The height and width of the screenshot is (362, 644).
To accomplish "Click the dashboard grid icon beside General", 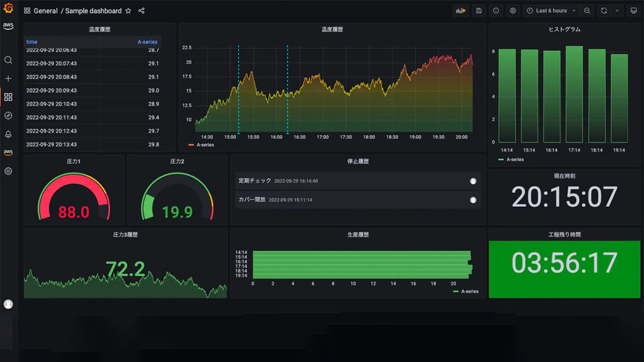I will point(27,11).
